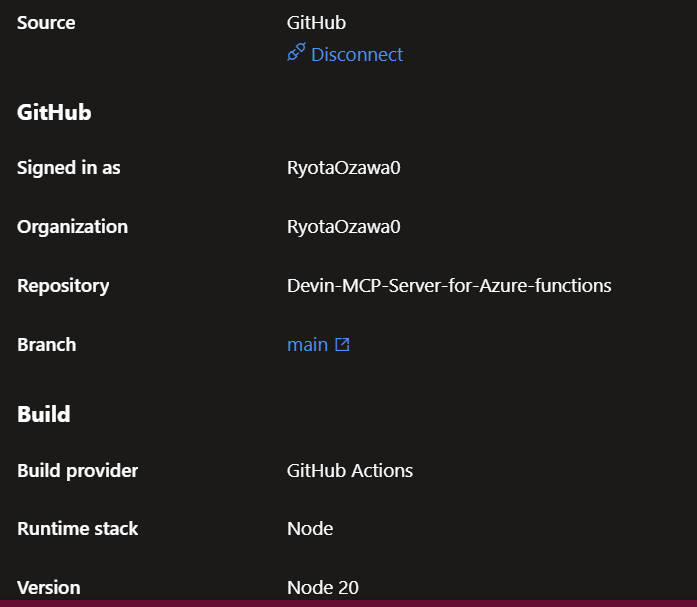Open the external link icon beside main
697x607 pixels.
pos(342,344)
